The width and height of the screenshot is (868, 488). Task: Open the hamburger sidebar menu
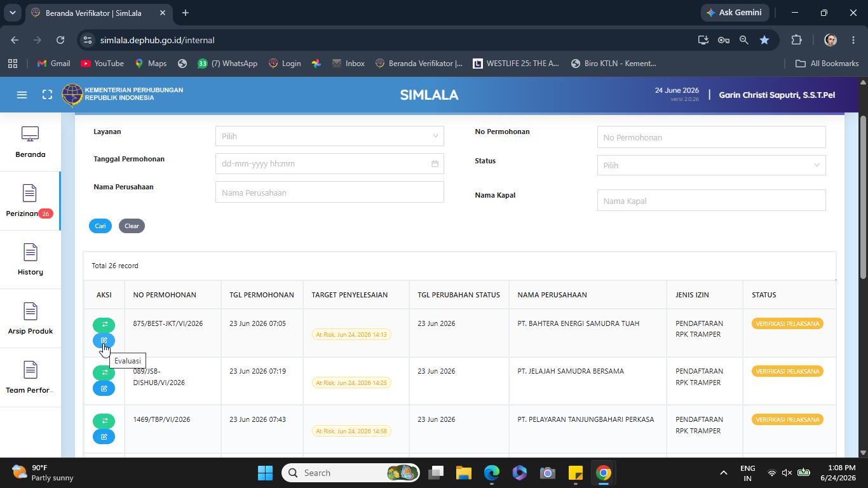tap(22, 95)
